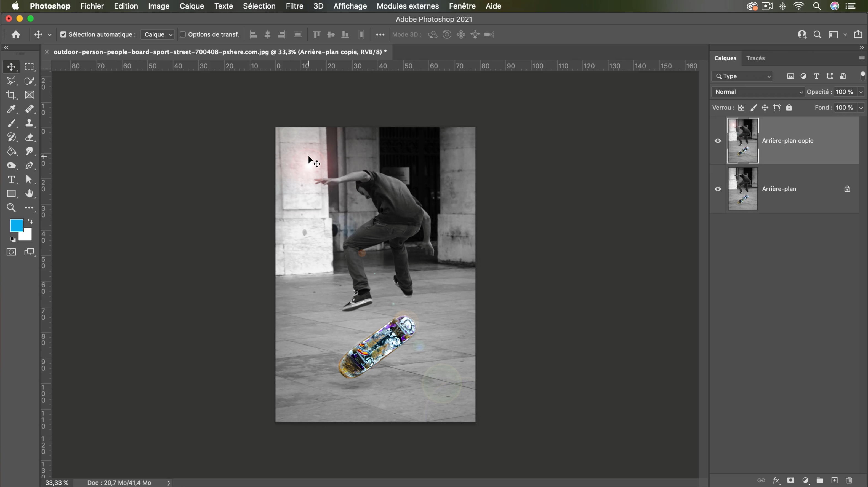
Task: Select the Crop tool
Action: pos(11,95)
